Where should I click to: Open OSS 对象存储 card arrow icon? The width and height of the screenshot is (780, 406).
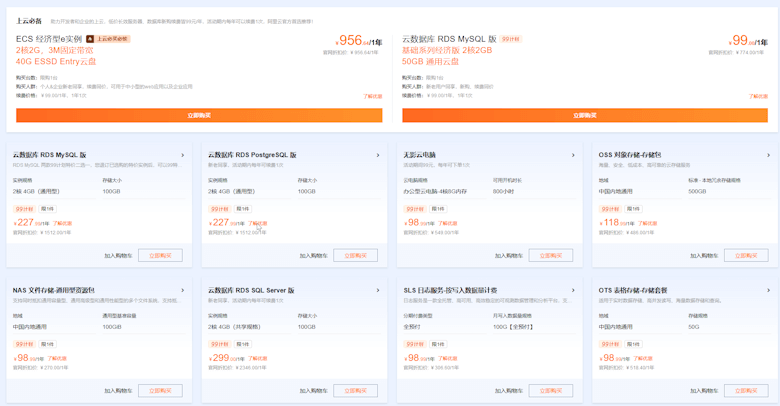click(x=768, y=155)
